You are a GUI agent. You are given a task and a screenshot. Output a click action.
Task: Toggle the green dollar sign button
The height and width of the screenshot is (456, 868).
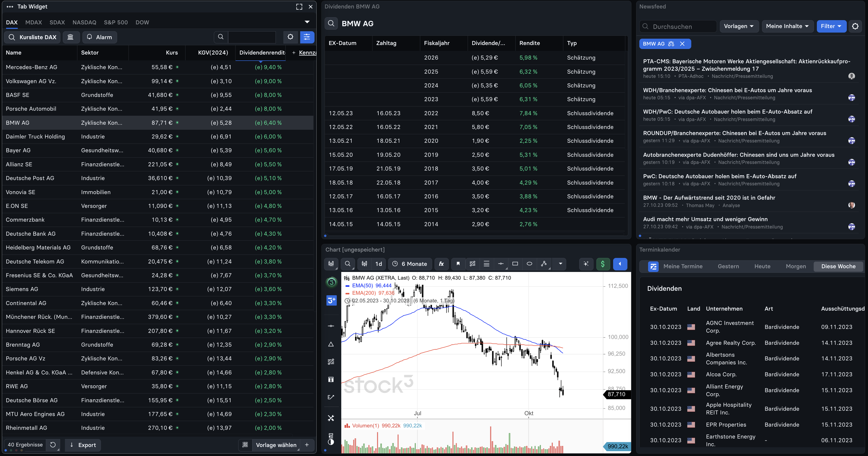[x=603, y=264]
